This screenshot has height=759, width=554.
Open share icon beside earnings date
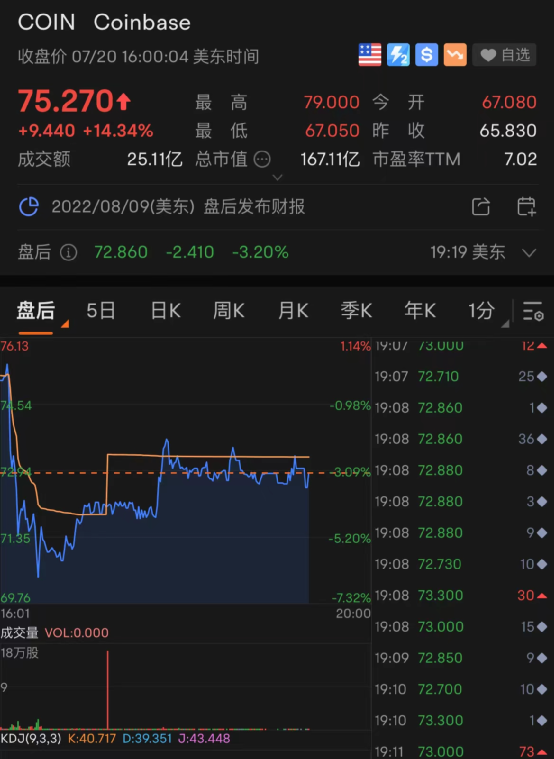click(481, 207)
